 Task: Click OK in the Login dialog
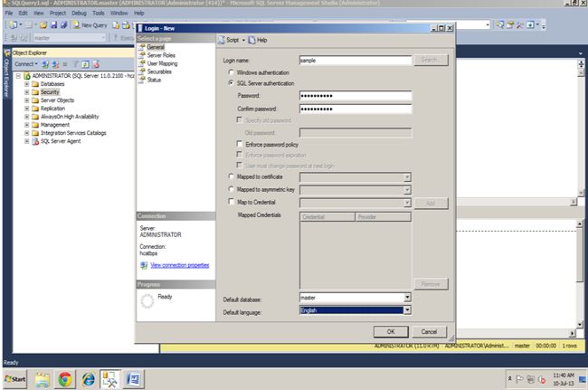click(391, 331)
